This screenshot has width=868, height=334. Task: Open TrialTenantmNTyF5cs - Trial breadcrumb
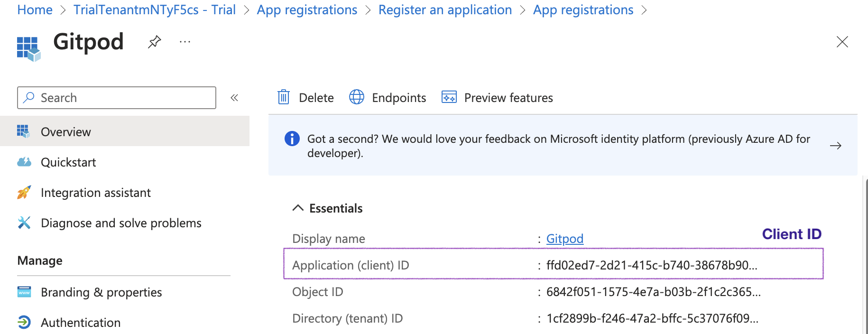154,10
